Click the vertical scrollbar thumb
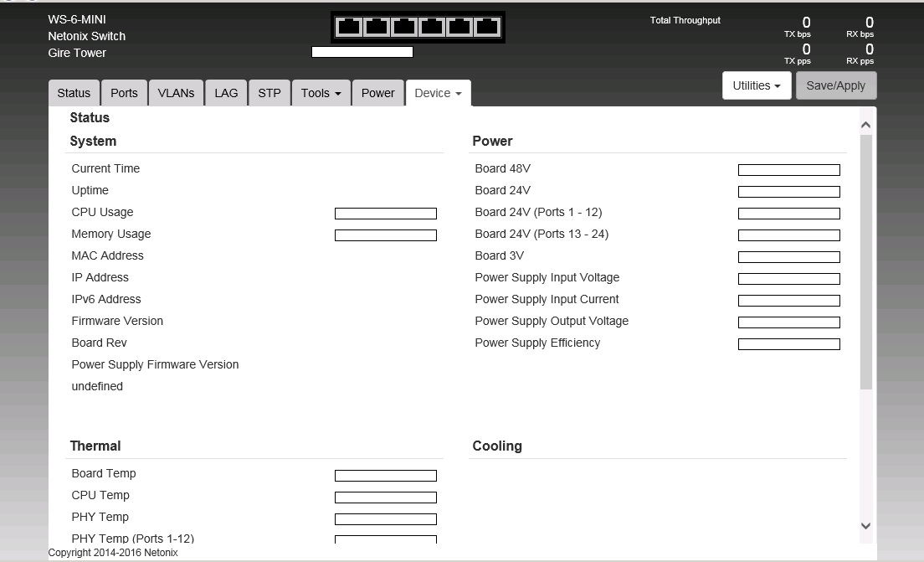924x562 pixels. pyautogui.click(x=865, y=261)
